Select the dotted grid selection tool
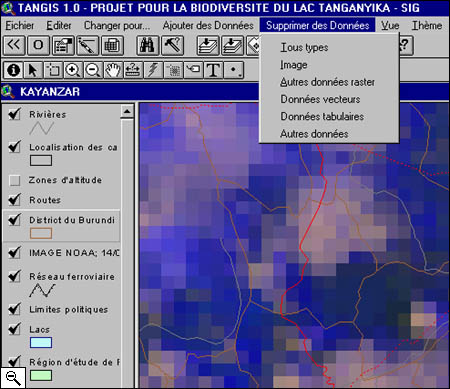This screenshot has width=450, height=389. pyautogui.click(x=173, y=70)
